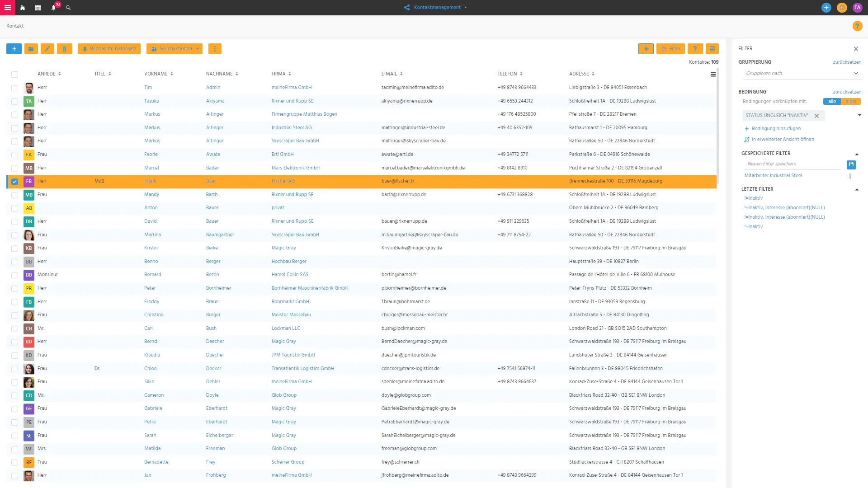868x488 pixels.
Task: Collapse the Letzte Filter section
Action: [857, 190]
